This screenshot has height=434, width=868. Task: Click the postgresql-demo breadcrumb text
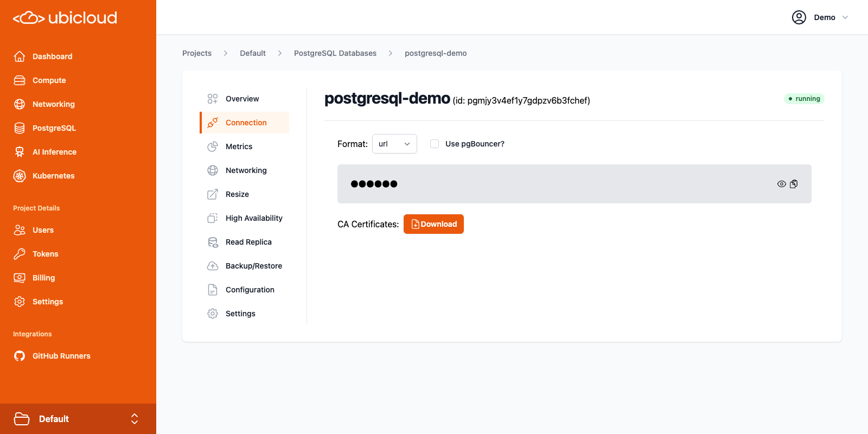tap(436, 53)
